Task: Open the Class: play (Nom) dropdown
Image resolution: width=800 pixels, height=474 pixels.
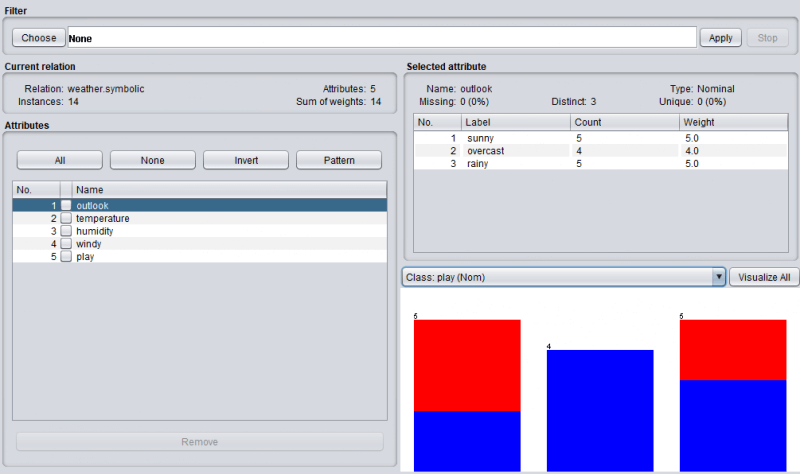Action: 563,277
